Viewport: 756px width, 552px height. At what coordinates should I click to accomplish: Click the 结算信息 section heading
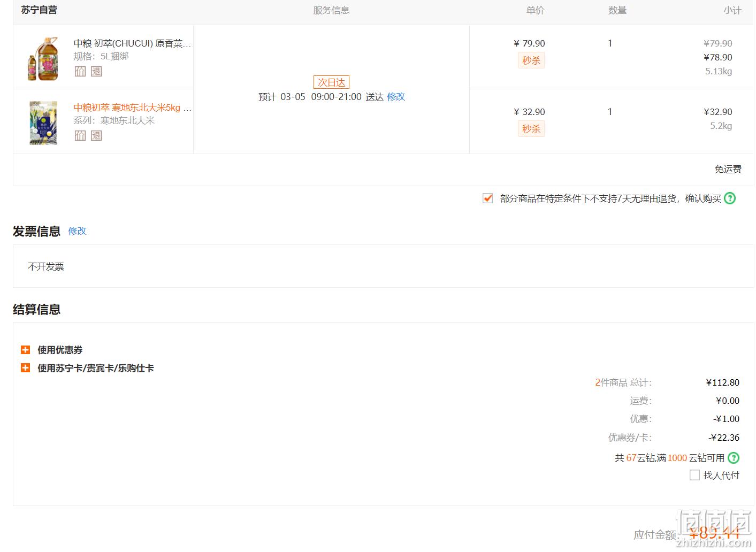click(x=37, y=310)
